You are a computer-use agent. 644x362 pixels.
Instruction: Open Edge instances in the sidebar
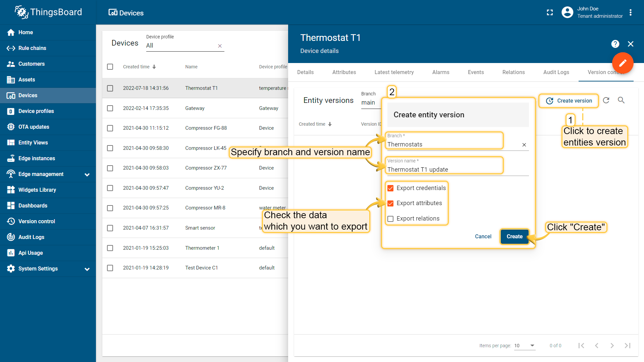pyautogui.click(x=48, y=158)
